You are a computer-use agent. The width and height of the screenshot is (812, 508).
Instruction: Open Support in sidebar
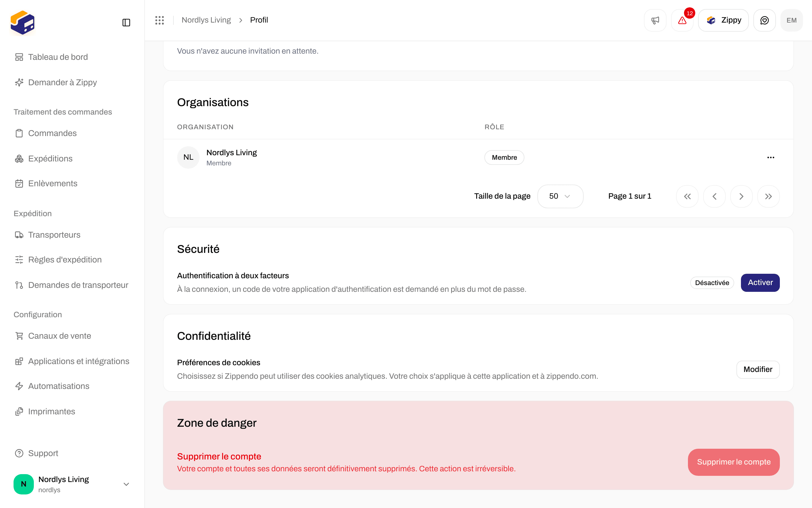(72, 453)
